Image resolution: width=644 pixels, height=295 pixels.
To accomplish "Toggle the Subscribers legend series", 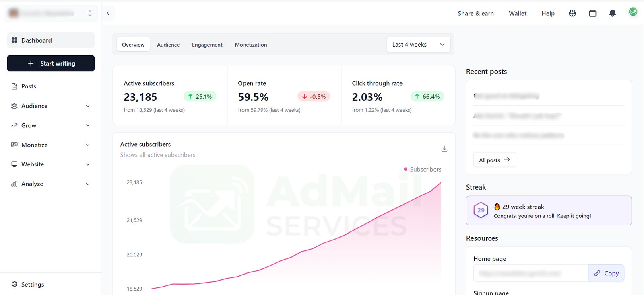I will tap(423, 169).
